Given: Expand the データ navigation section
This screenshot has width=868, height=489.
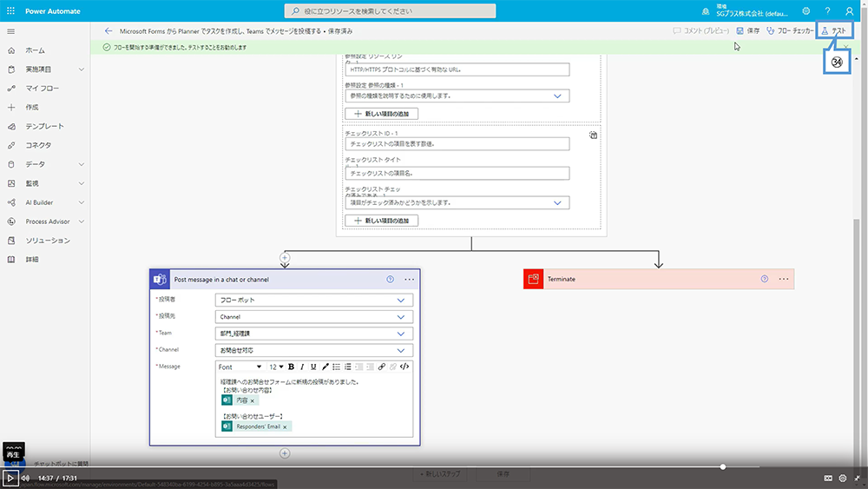Looking at the screenshot, I should 82,164.
